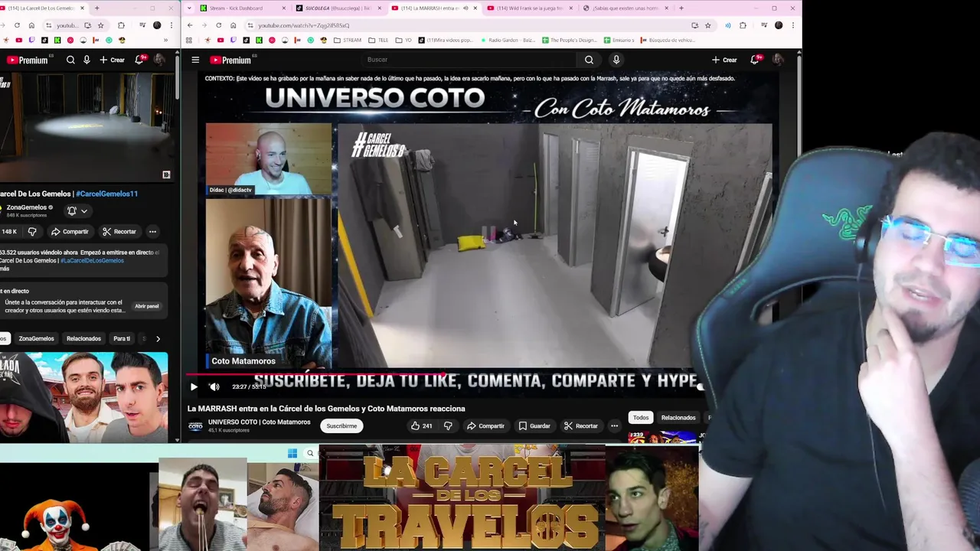
Task: Open the tab search dropdown in the right browser
Action: click(189, 8)
